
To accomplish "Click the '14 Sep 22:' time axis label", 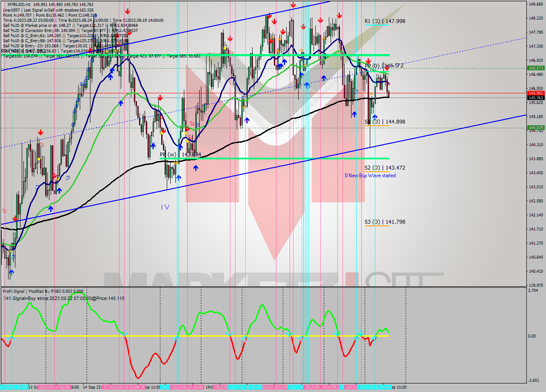I will (93, 387).
